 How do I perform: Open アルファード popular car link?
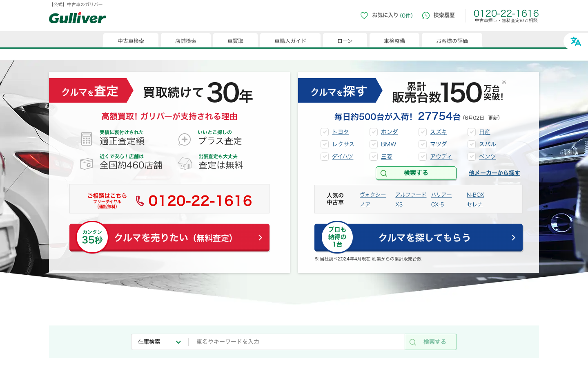click(411, 195)
